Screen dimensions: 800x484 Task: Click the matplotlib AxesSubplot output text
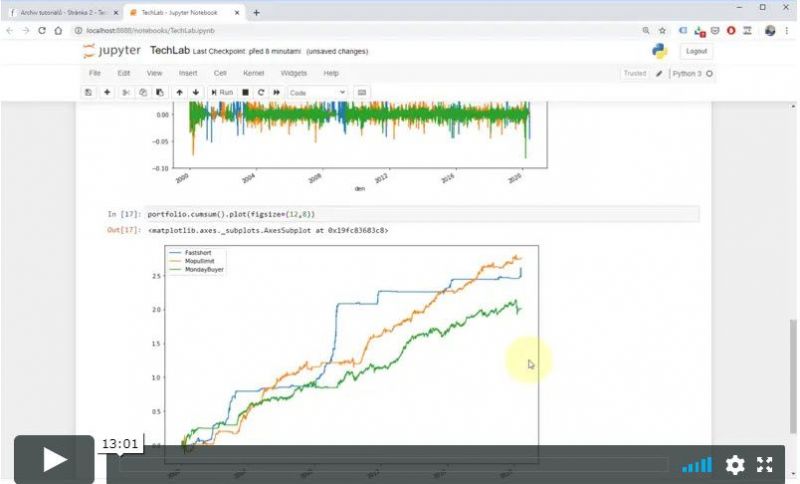click(x=268, y=231)
